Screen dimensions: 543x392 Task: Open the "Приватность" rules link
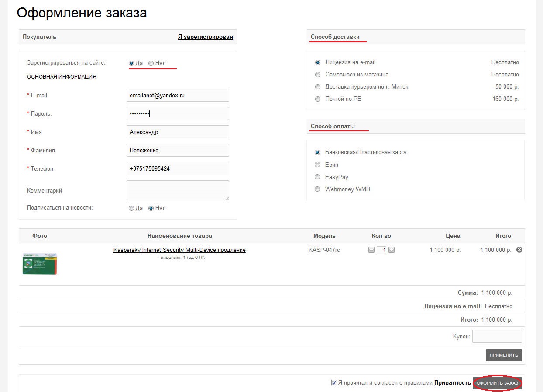click(452, 382)
